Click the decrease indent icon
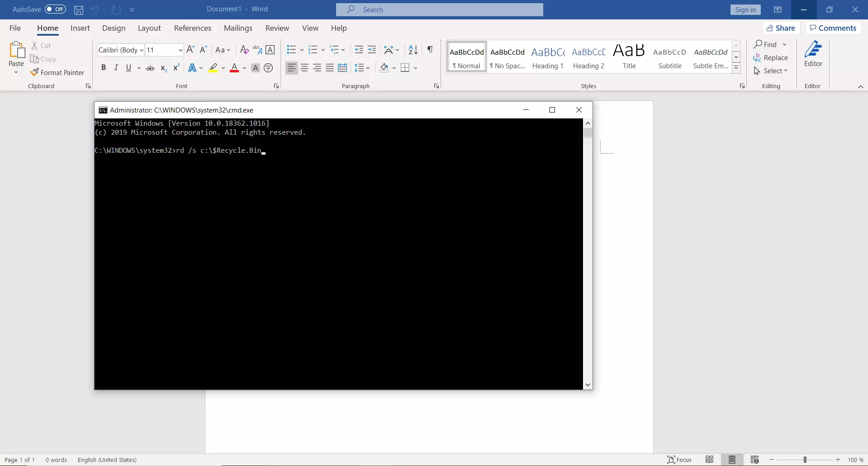This screenshot has height=466, width=868. [359, 50]
